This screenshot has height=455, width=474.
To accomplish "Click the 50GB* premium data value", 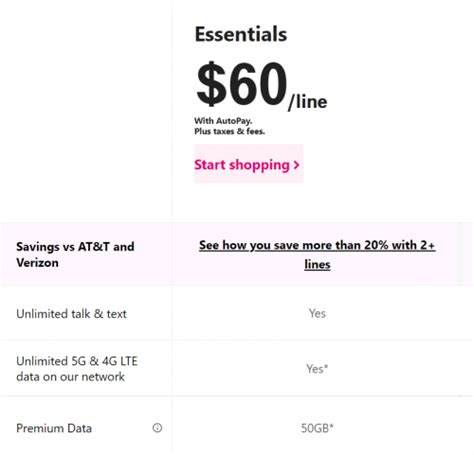I will (x=317, y=428).
